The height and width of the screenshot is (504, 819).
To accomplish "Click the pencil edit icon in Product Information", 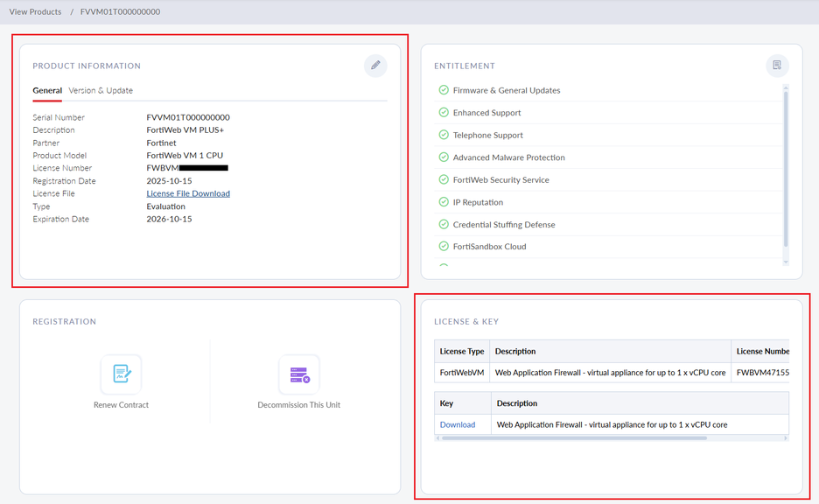I will (375, 66).
